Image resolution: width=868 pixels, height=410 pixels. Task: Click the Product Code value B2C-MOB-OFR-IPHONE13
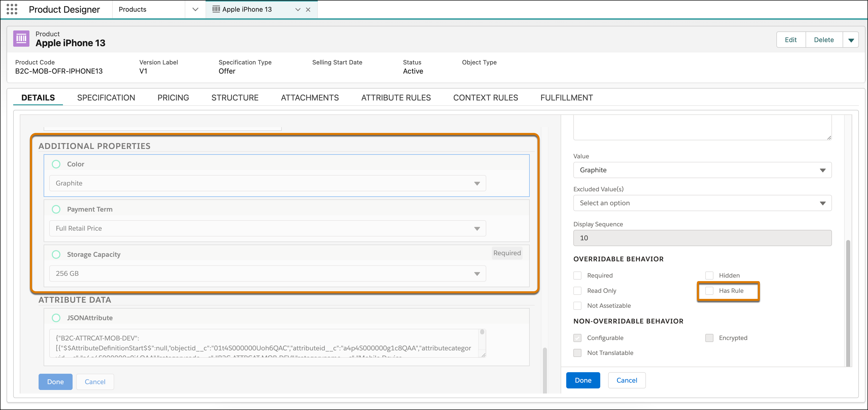(59, 71)
